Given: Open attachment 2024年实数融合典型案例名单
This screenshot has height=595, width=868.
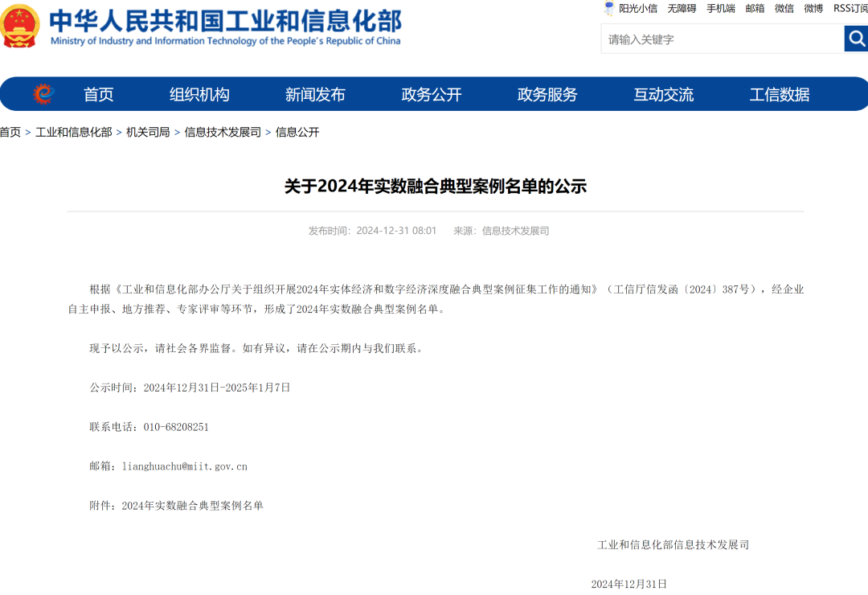Looking at the screenshot, I should pyautogui.click(x=193, y=505).
